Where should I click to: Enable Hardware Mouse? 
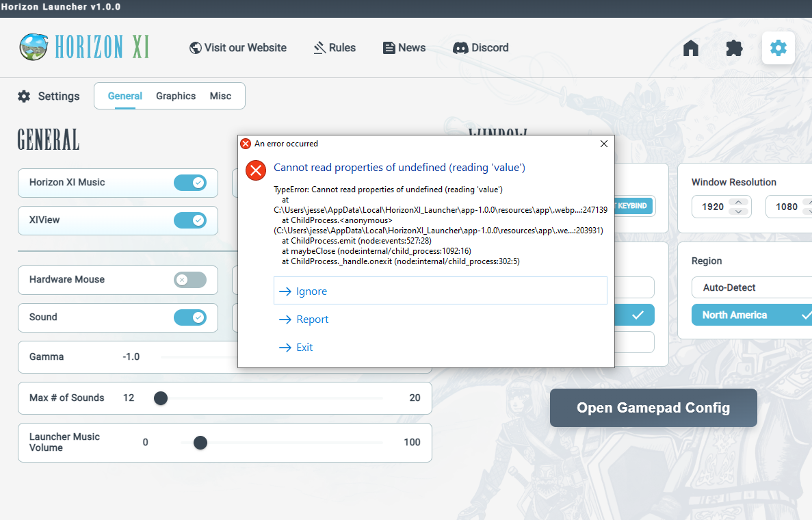[x=191, y=280]
